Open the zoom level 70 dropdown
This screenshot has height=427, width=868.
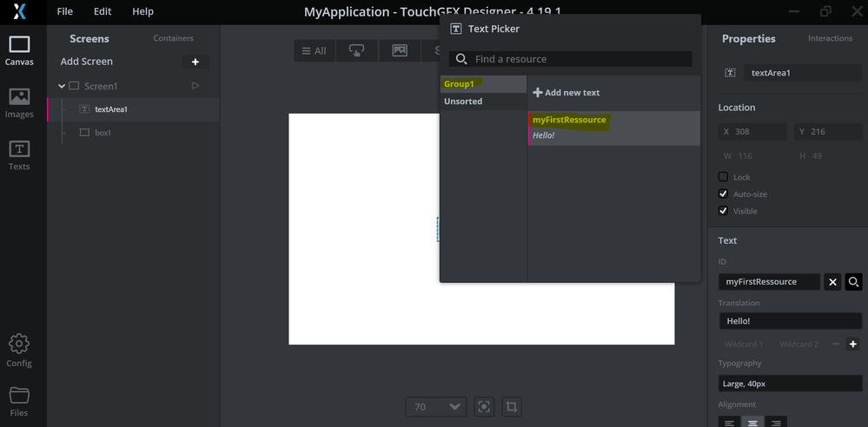tap(436, 407)
